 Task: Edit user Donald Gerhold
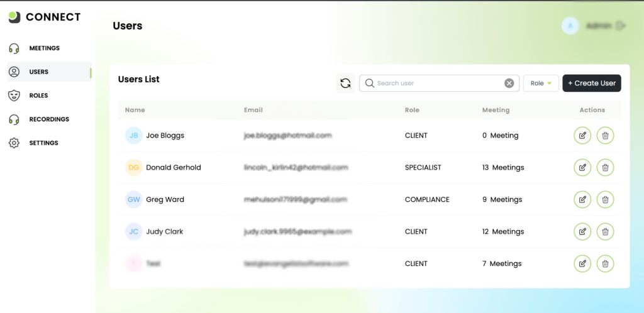pos(582,167)
